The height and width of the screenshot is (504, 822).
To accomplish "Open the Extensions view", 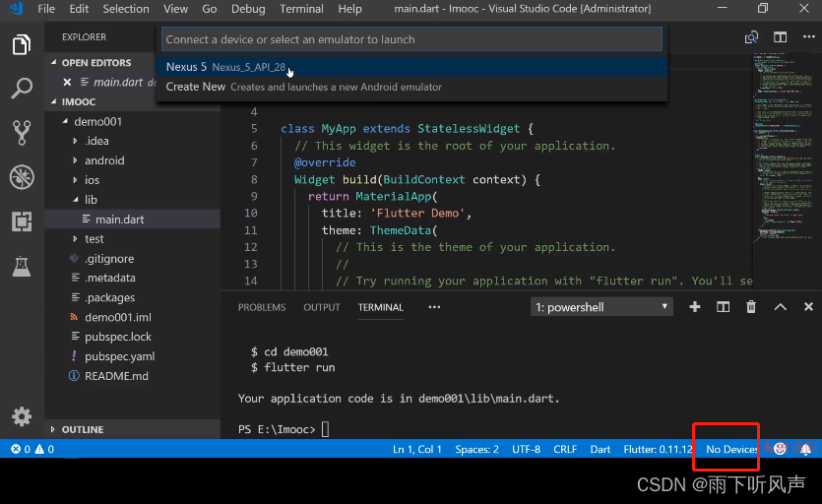I will (22, 221).
